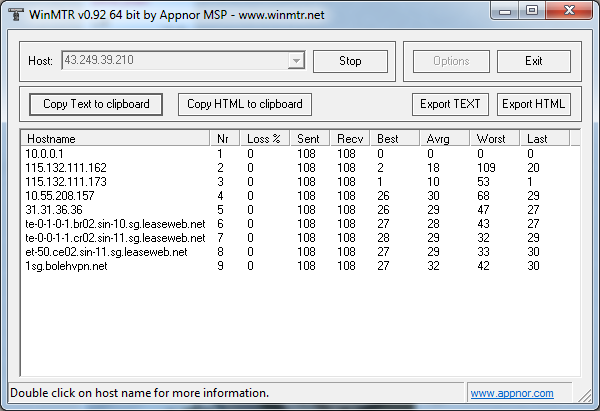600x411 pixels.
Task: Maximize the WinMTR window
Action: [x=532, y=11]
